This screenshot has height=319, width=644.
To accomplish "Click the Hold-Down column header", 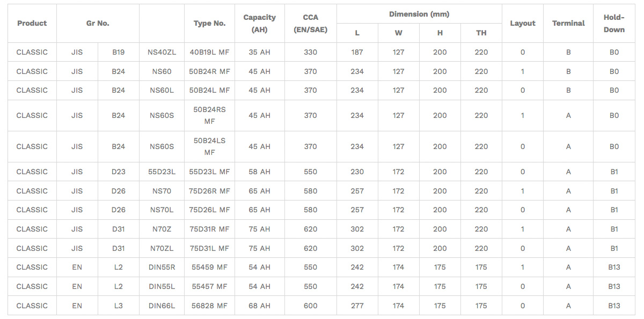I will 614,23.
